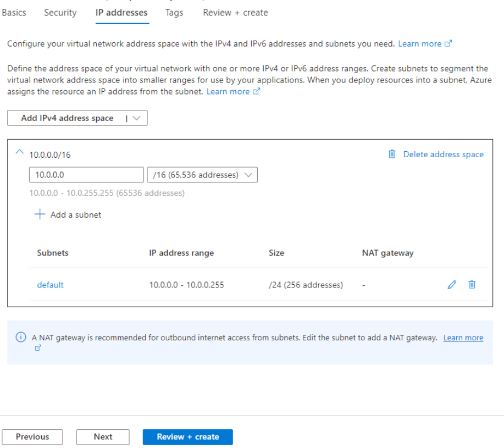The height and width of the screenshot is (448, 504).
Task: Open the Tags tab
Action: 174,13
